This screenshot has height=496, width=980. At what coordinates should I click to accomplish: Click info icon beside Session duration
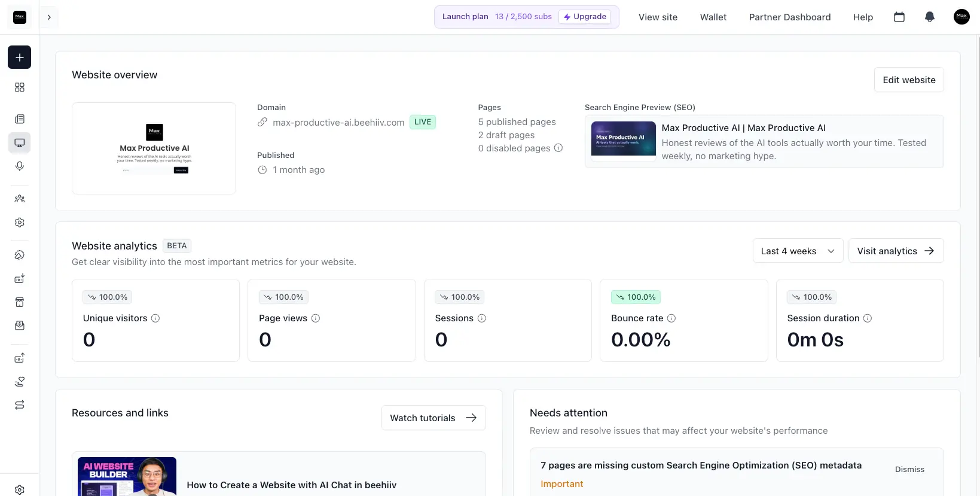(x=868, y=318)
